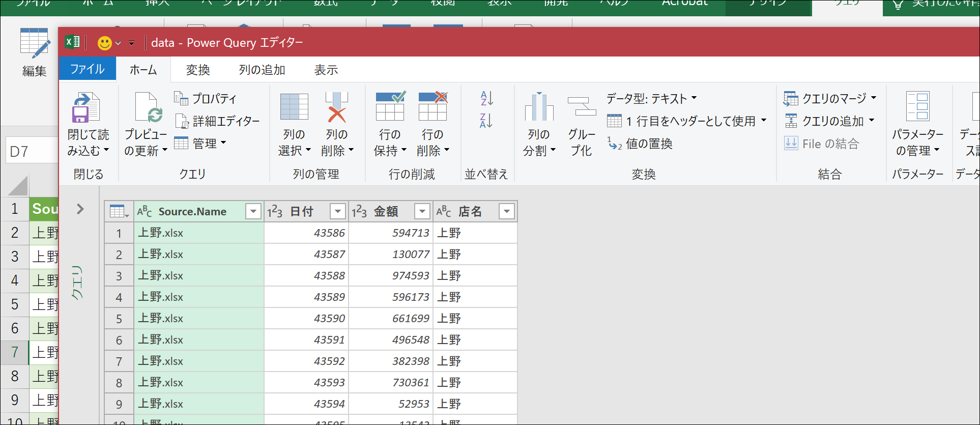Select the 店名 column header

point(475,211)
